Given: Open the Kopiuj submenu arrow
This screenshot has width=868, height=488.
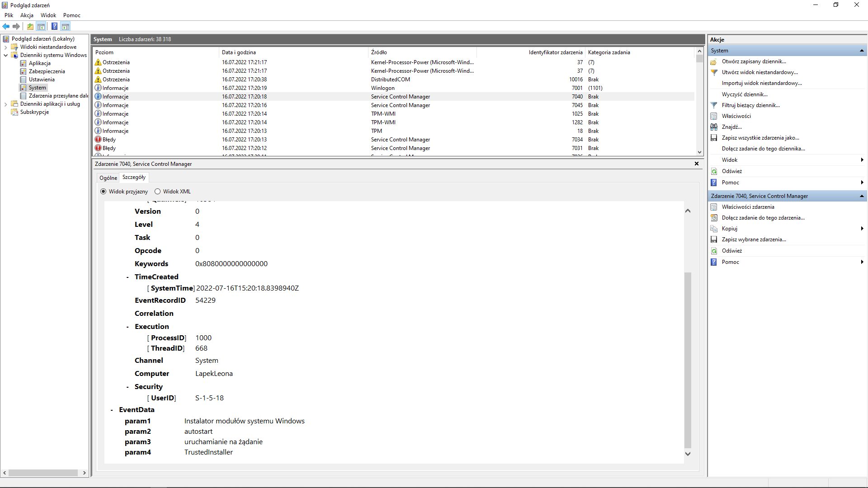Looking at the screenshot, I should coord(862,229).
